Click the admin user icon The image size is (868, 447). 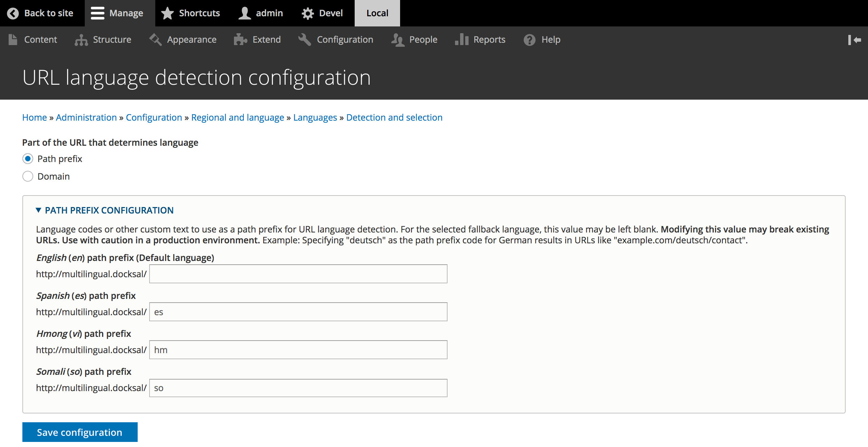(x=245, y=13)
